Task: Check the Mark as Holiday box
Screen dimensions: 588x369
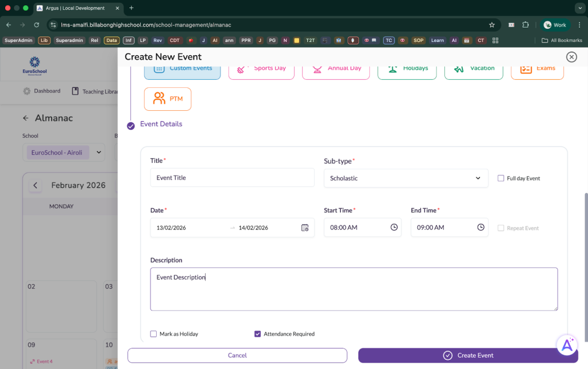Action: [153, 334]
